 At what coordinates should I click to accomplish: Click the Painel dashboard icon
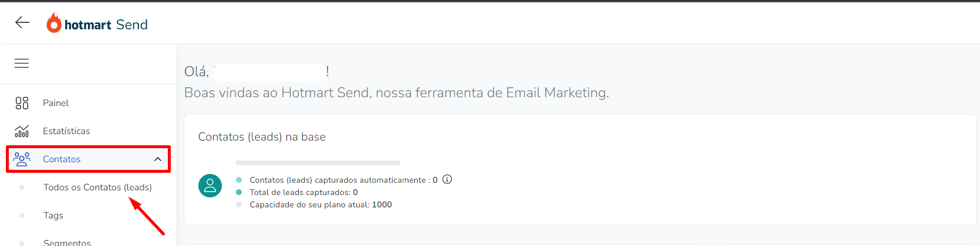coord(22,103)
